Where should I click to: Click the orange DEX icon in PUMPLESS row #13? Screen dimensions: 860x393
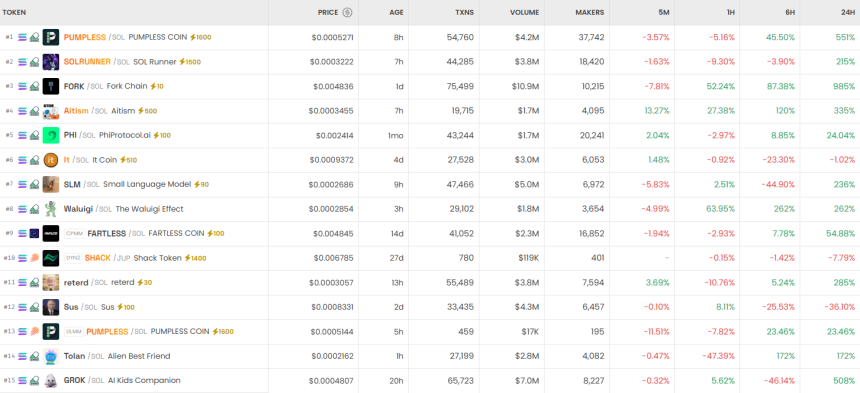34,332
